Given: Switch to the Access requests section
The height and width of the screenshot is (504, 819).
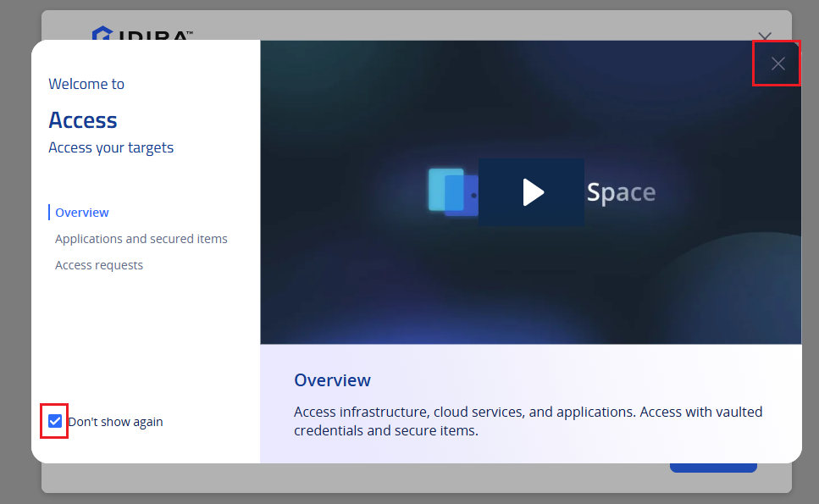Looking at the screenshot, I should [x=99, y=265].
